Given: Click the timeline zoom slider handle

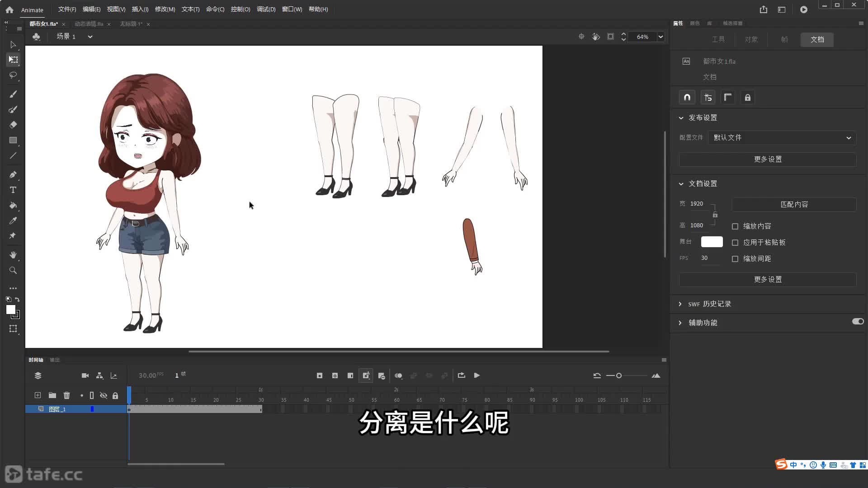Looking at the screenshot, I should [x=619, y=375].
